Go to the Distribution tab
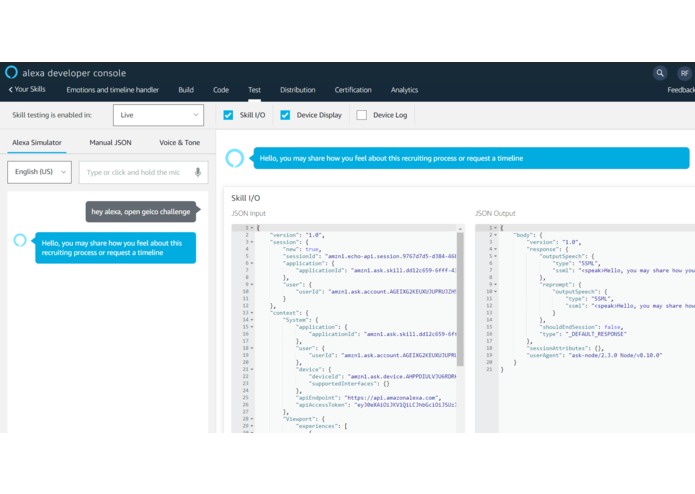This screenshot has height=494, width=695. (x=297, y=90)
